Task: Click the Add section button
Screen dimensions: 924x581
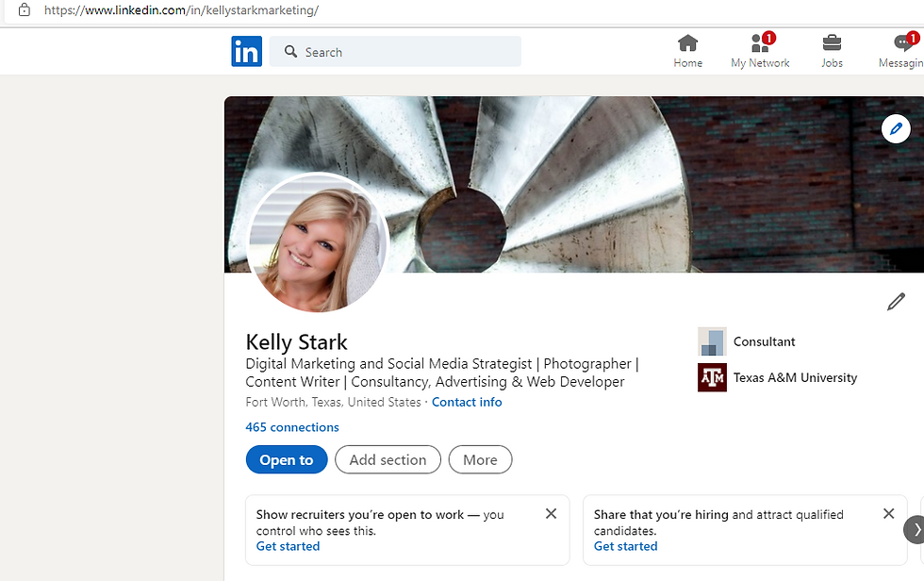Action: (x=388, y=459)
